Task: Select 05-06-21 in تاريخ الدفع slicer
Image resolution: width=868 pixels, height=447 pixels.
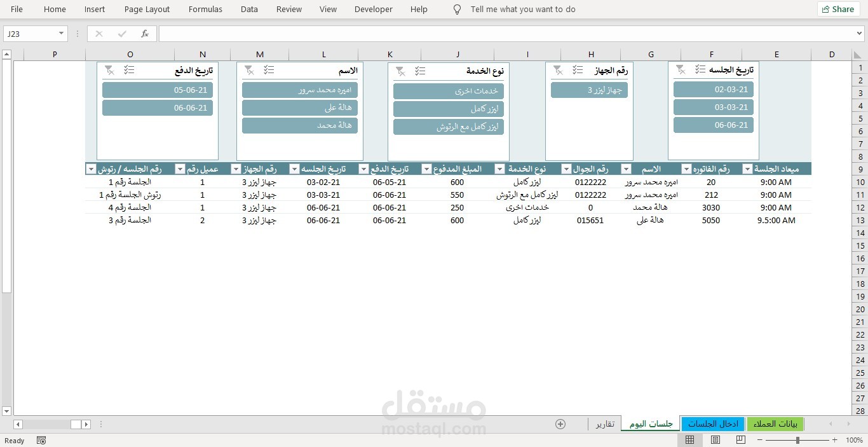Action: coord(158,90)
